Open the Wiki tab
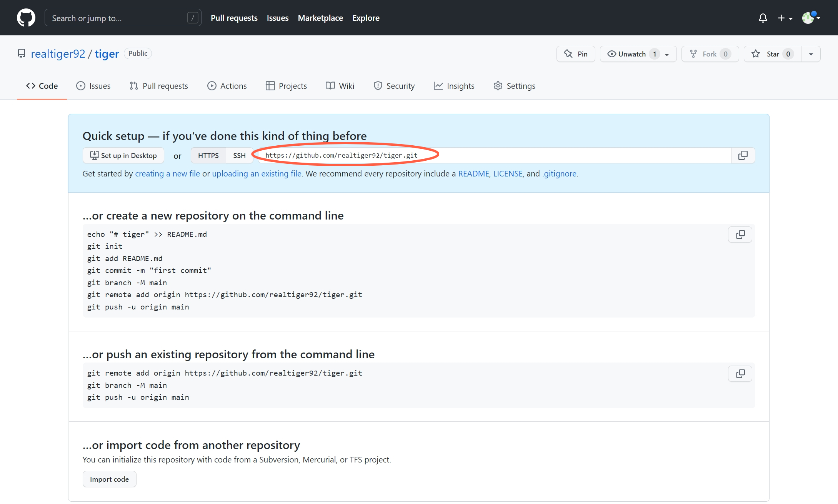The image size is (838, 504). point(340,86)
